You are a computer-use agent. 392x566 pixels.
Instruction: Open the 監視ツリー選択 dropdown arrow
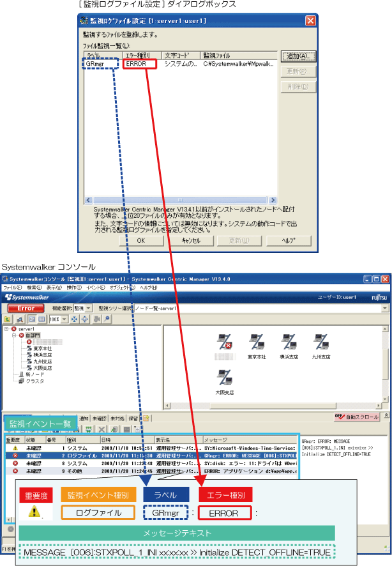(385, 309)
